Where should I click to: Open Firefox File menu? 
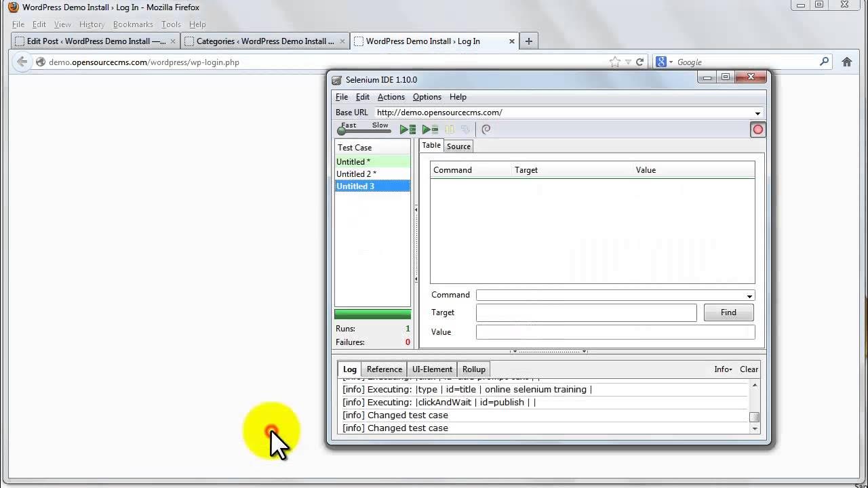(18, 24)
